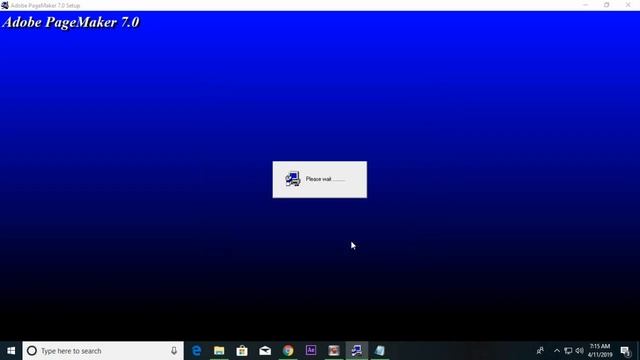Open File Explorer from the taskbar
The height and width of the screenshot is (360, 640).
pyautogui.click(x=219, y=351)
